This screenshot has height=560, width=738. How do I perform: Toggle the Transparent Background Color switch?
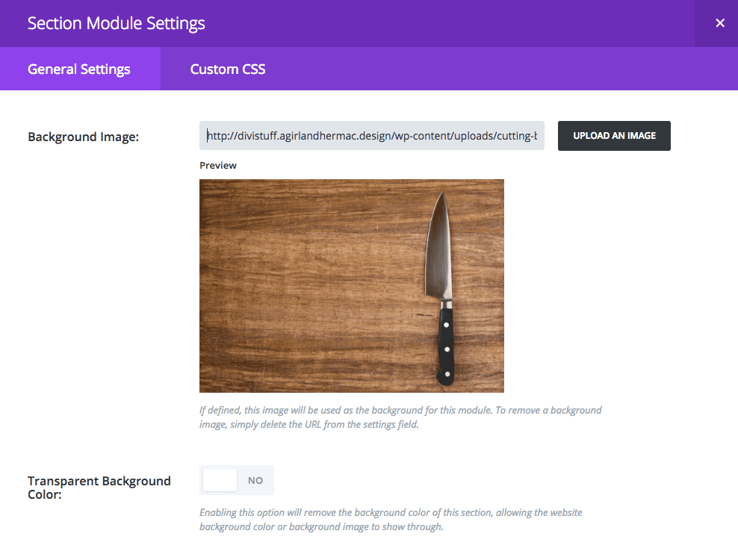pyautogui.click(x=236, y=480)
